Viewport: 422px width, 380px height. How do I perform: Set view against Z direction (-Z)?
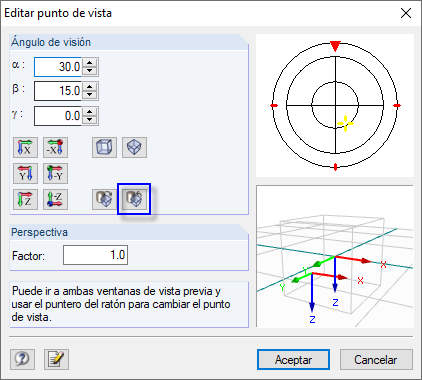(55, 199)
